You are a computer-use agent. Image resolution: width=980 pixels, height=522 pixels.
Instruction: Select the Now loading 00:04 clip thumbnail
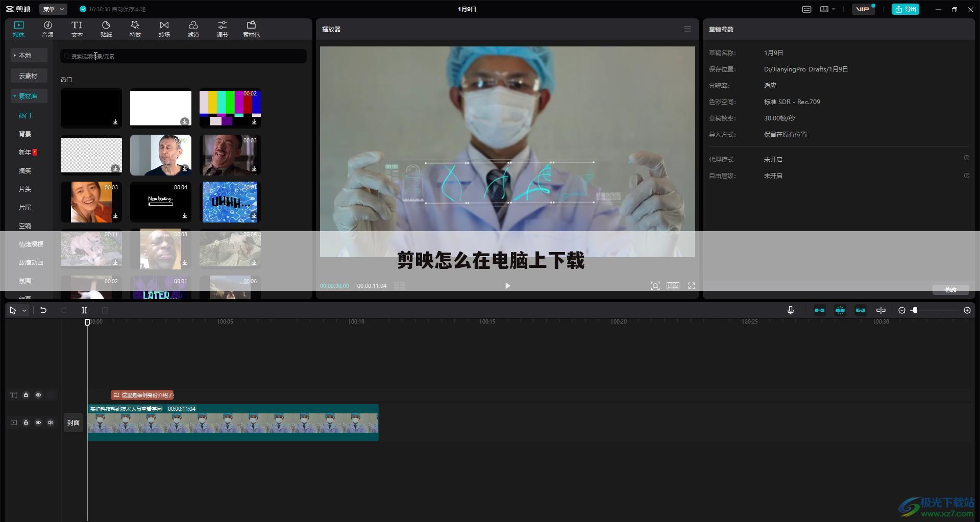[161, 202]
